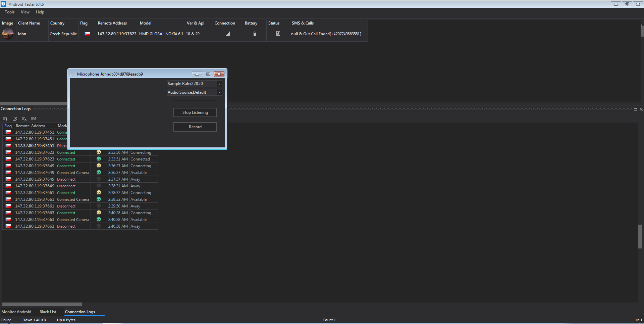Select the Connection Logs bottom tab
644x324 pixels.
[80, 312]
